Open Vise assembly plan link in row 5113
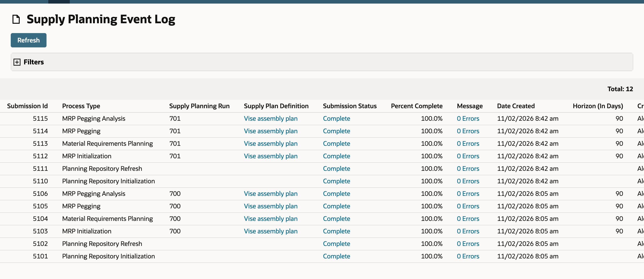The height and width of the screenshot is (279, 644). pyautogui.click(x=271, y=144)
